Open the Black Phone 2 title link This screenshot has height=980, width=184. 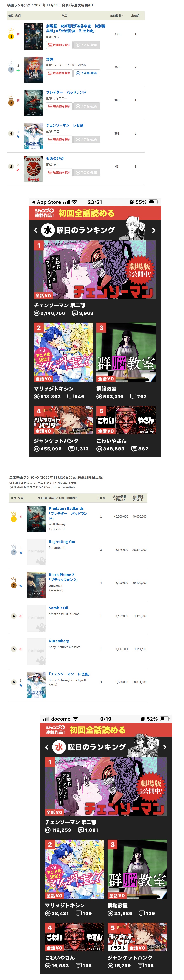tap(61, 574)
